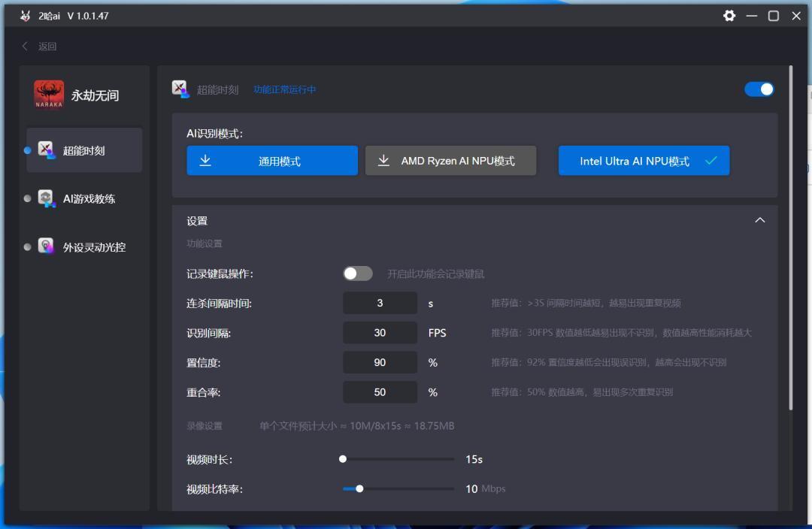Collapse the 设置 section chevron

click(x=759, y=220)
